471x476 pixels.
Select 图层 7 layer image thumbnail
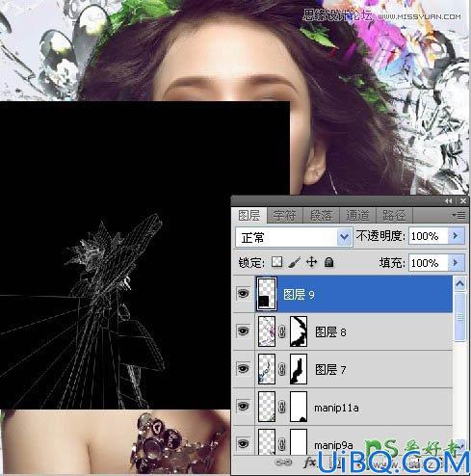[x=267, y=369]
